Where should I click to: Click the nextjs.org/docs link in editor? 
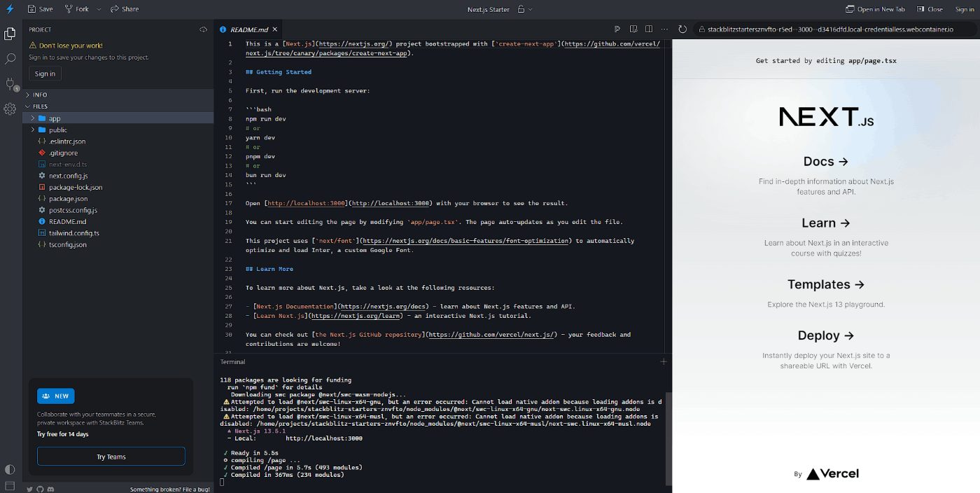click(383, 306)
